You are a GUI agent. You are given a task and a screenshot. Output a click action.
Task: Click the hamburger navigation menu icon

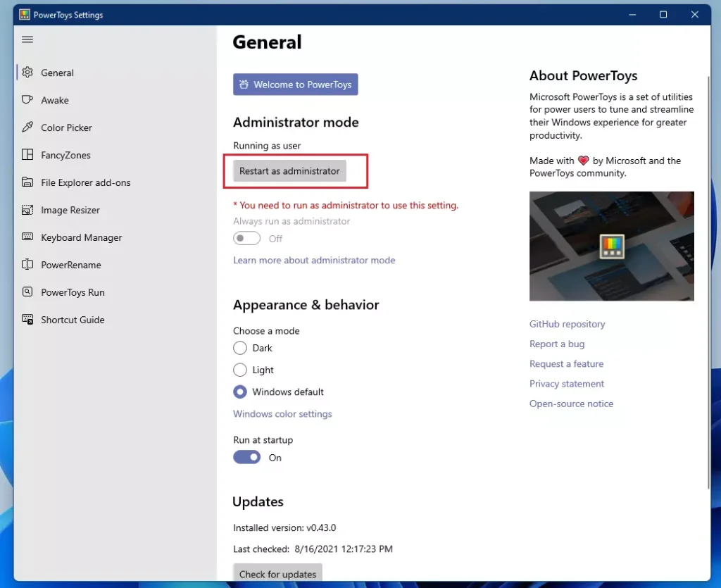pos(27,39)
